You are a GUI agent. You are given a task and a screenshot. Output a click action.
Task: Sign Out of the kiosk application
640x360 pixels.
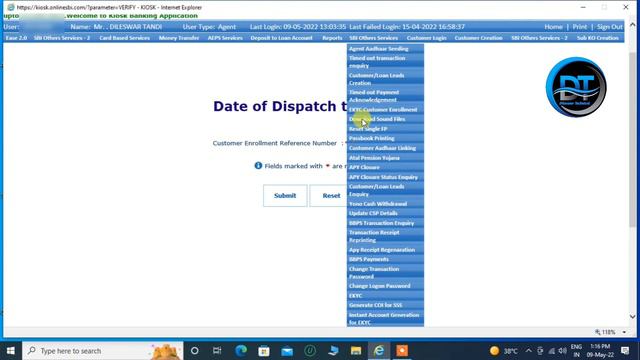click(610, 27)
